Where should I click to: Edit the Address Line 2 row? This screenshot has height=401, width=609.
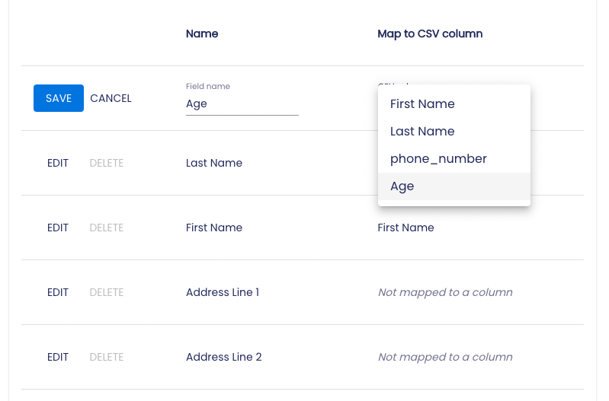pyautogui.click(x=58, y=357)
